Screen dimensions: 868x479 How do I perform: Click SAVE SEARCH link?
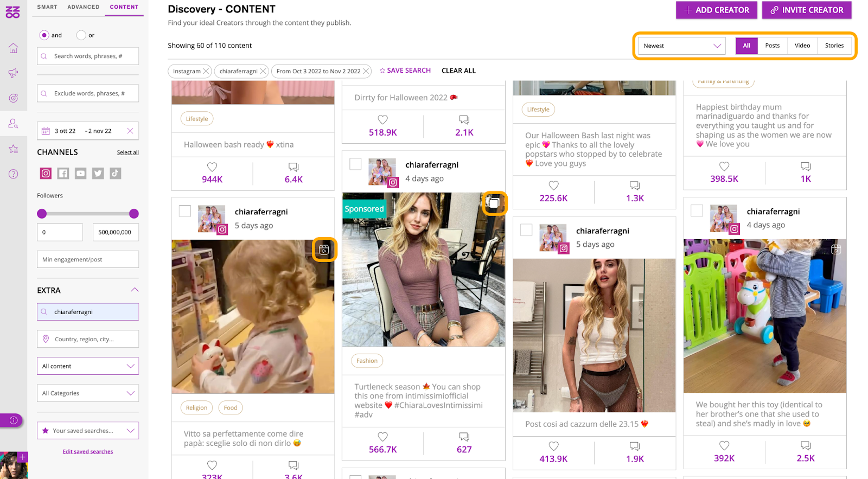405,71
